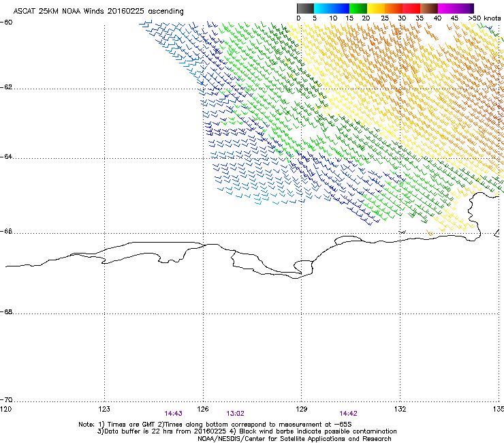Select the dark purple 45-50 knots legend swatch
The image size is (504, 443).
pyautogui.click(x=464, y=8)
